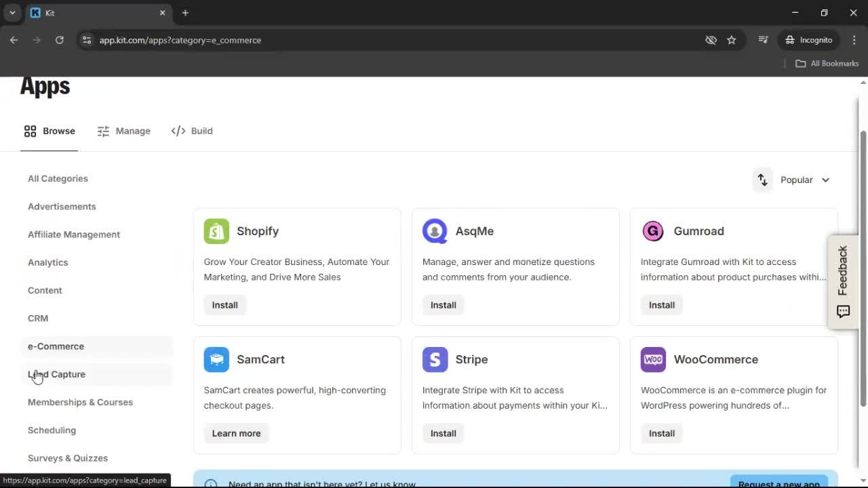Click the hidden-eye visibility icon in the address bar
868x488 pixels.
click(711, 40)
